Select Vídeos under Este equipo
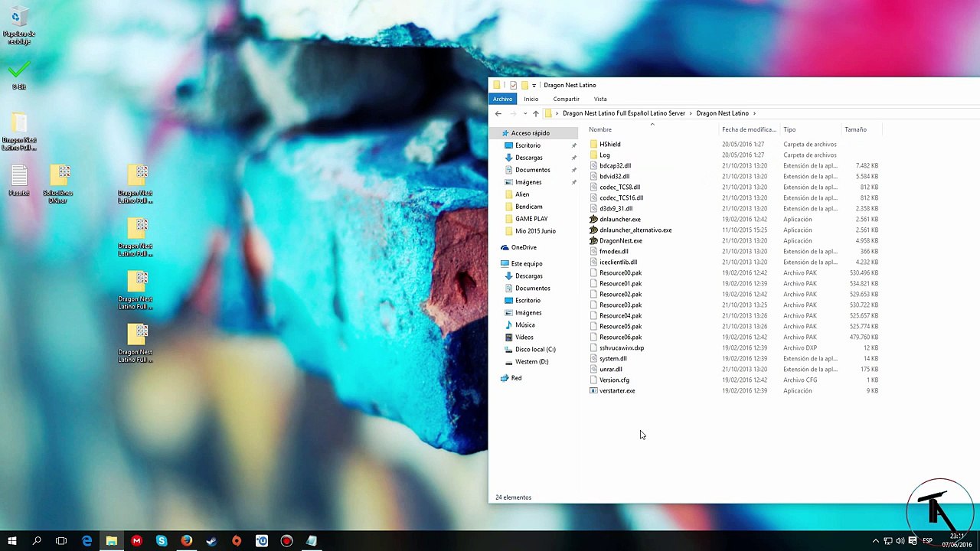 pyautogui.click(x=524, y=337)
